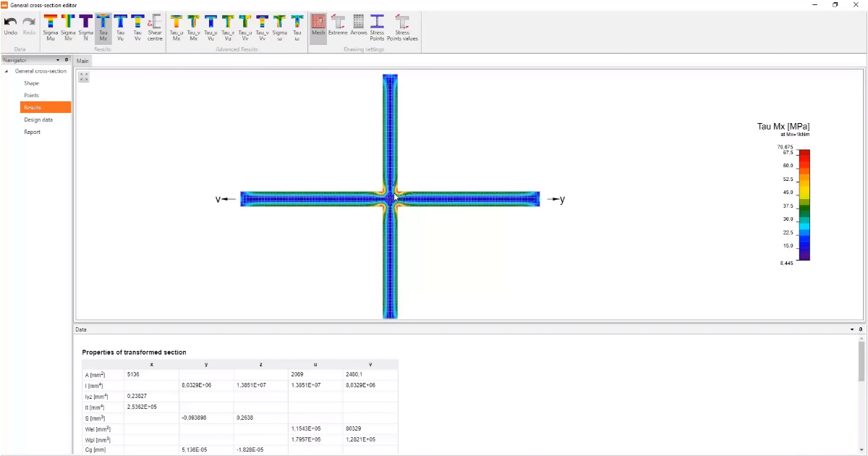Select General cross-section in Navigator

click(x=41, y=71)
